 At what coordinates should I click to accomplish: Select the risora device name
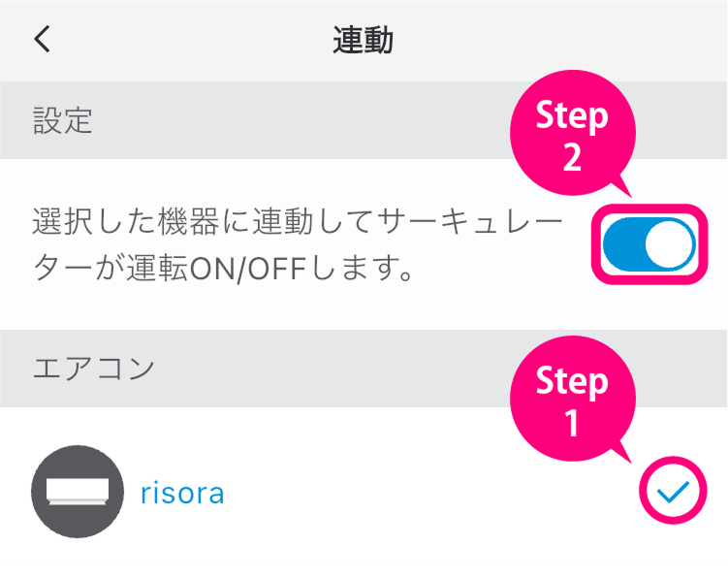[182, 494]
